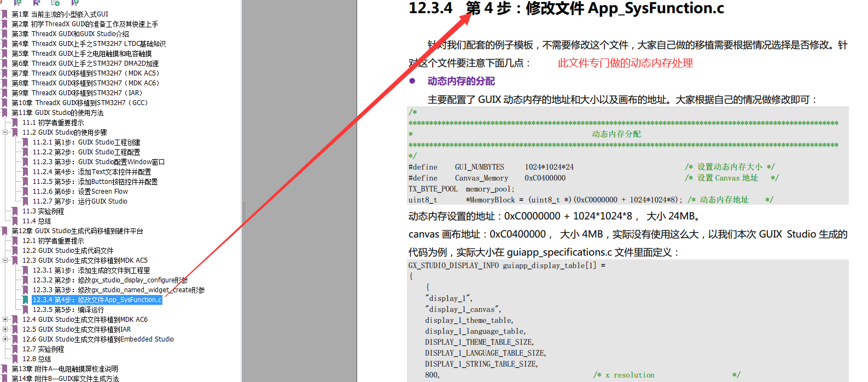Expand the 12.4 移植到MDK AC6 node
The height and width of the screenshot is (382, 868).
(5, 320)
